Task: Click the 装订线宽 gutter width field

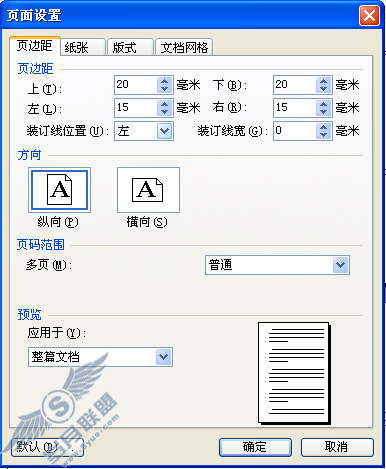Action: point(294,131)
